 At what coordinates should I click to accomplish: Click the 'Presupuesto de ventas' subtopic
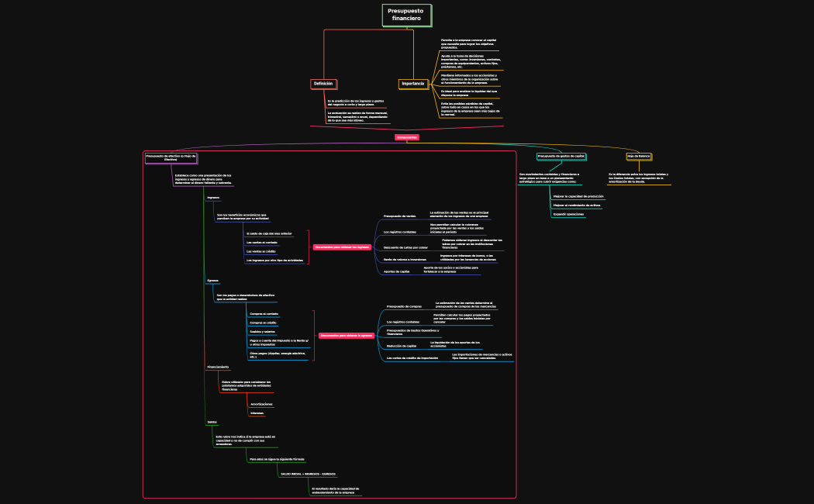pyautogui.click(x=400, y=216)
